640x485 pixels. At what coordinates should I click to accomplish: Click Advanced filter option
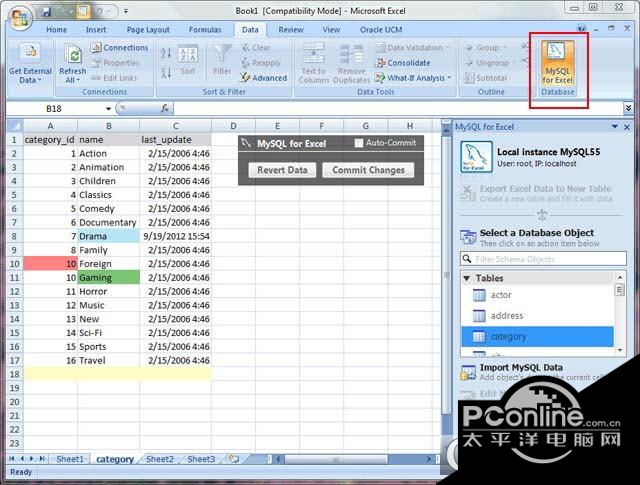(263, 78)
